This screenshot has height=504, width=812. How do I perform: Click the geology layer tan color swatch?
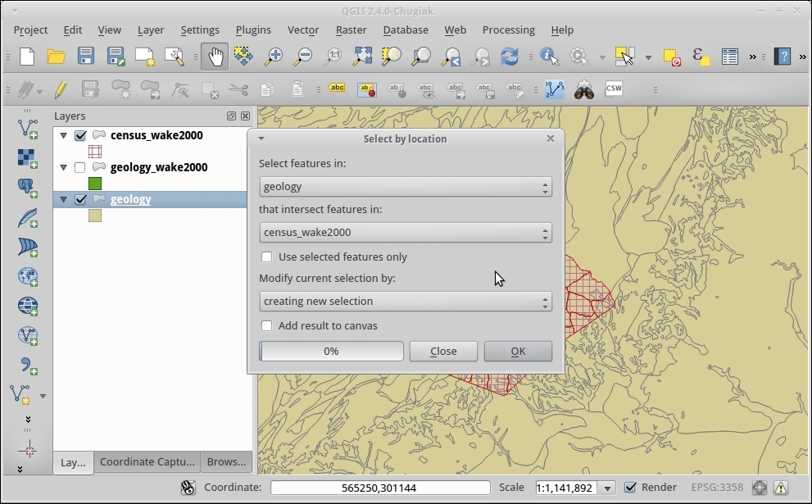click(95, 216)
